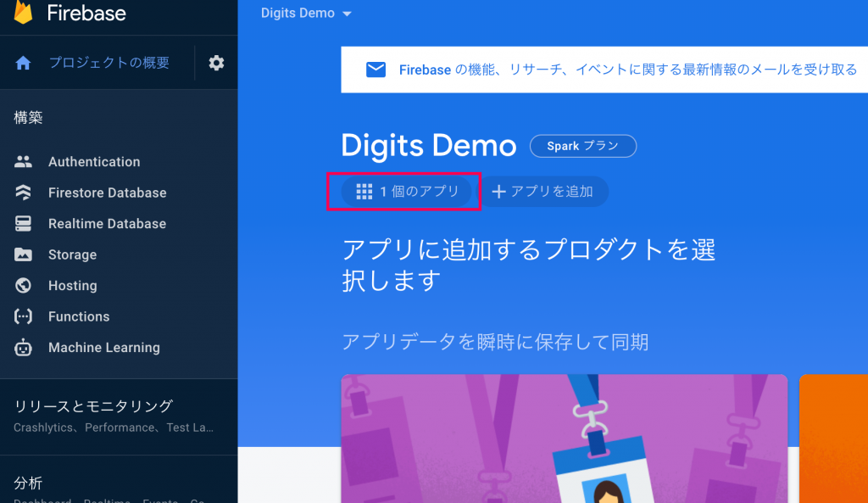This screenshot has width=868, height=503.
Task: Open Functions in the sidebar
Action: tap(79, 317)
